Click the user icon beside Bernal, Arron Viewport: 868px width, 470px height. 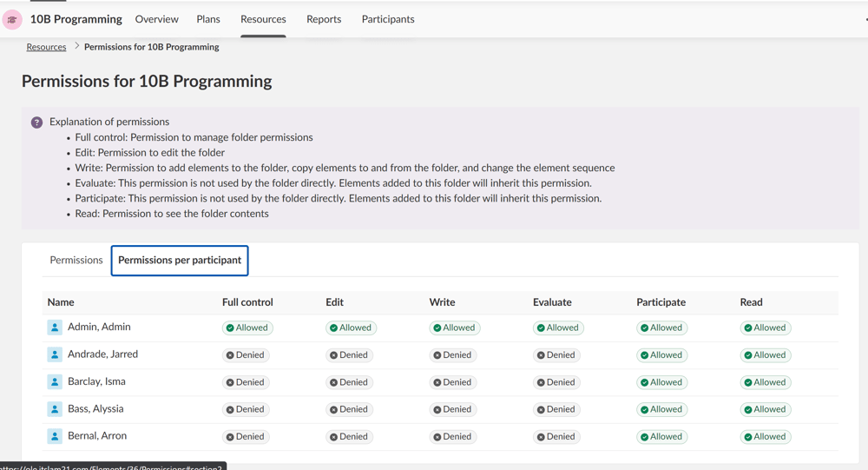[55, 436]
